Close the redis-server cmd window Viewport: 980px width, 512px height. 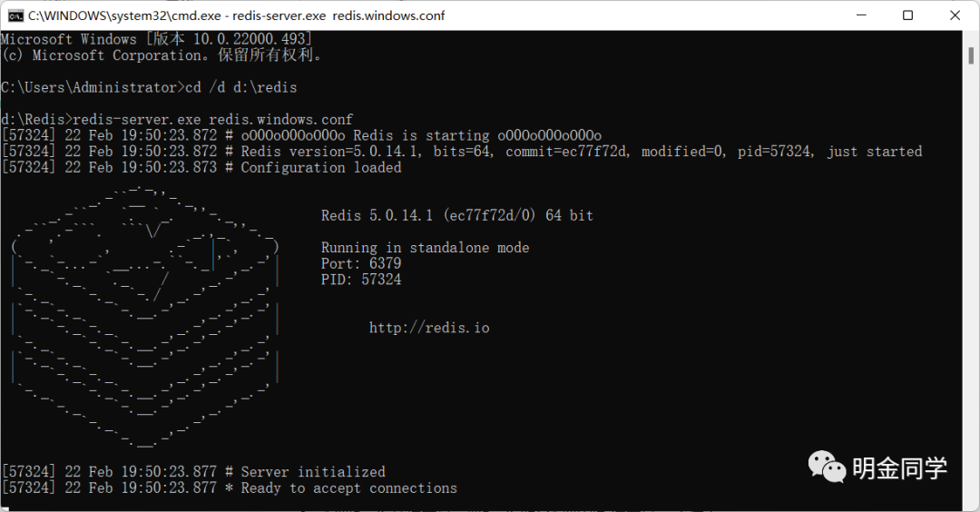point(955,15)
